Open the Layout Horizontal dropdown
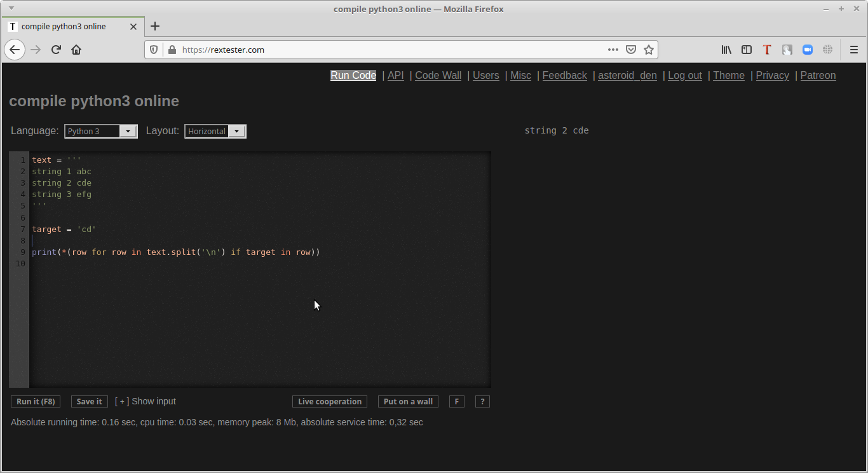 [215, 131]
